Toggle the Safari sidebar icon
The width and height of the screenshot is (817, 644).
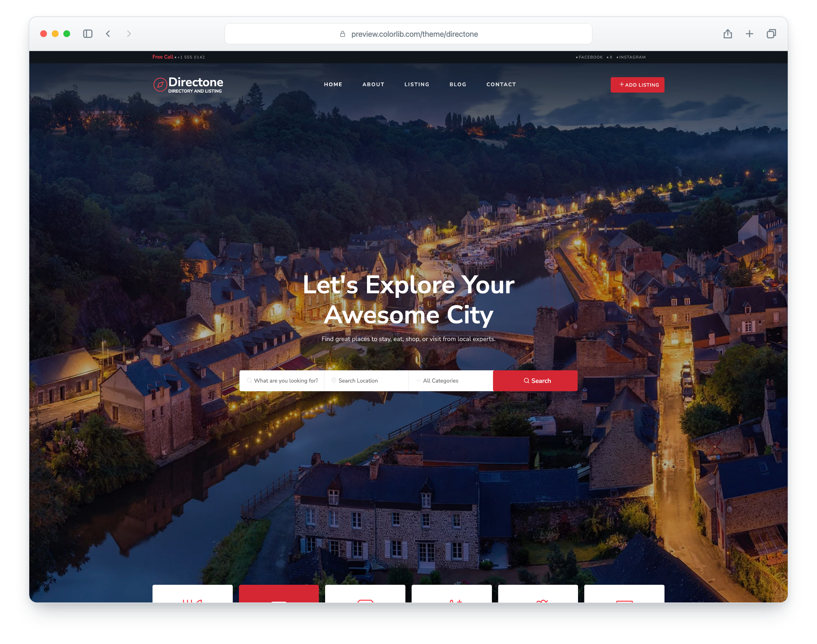click(88, 34)
